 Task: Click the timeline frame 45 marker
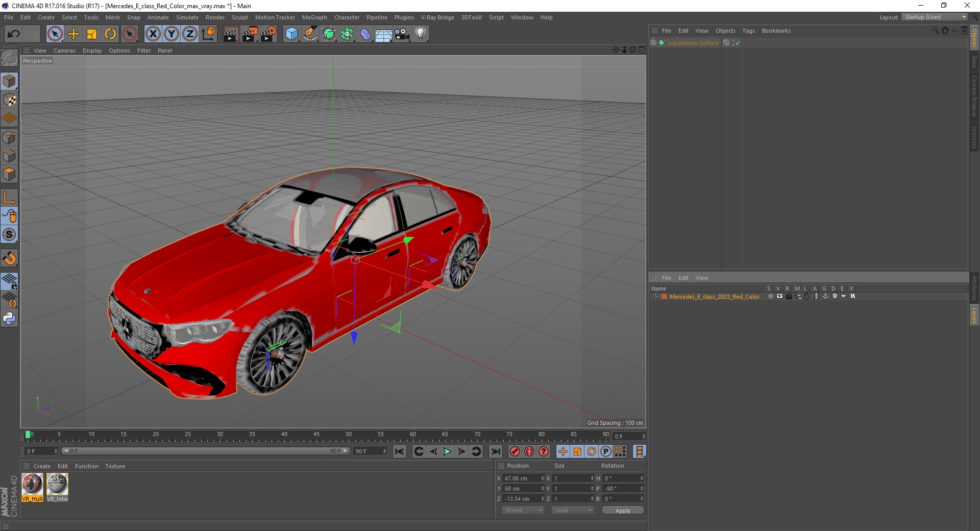(316, 435)
